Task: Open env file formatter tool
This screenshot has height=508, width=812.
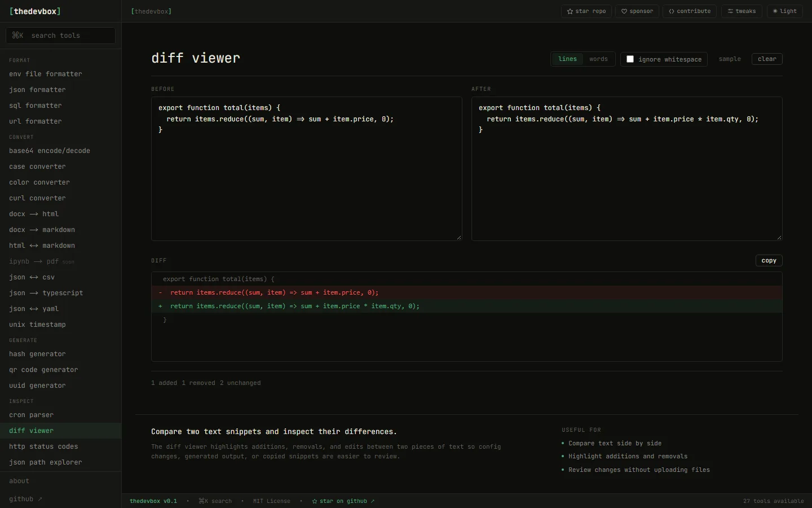Action: pyautogui.click(x=60, y=74)
